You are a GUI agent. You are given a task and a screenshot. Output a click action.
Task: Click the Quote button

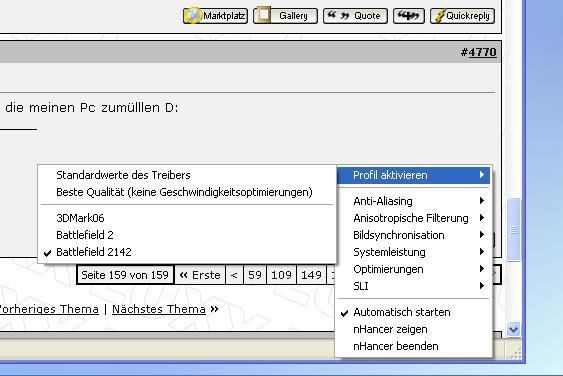click(x=355, y=16)
